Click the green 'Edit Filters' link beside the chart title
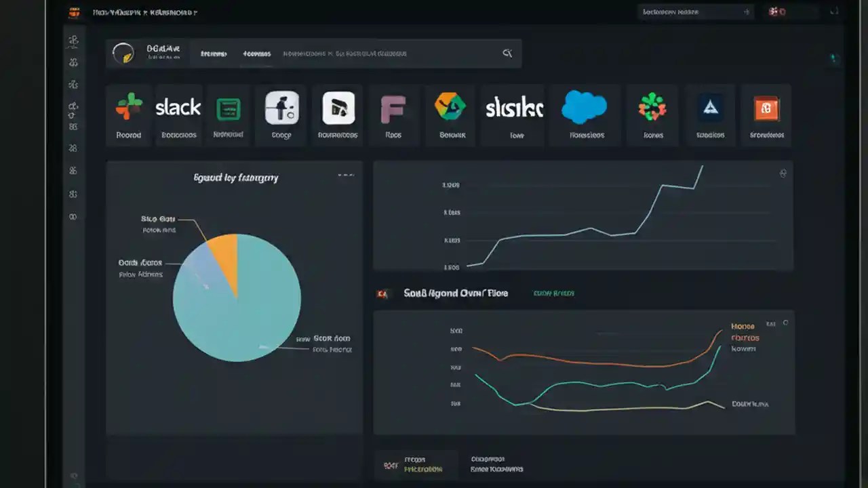 point(553,293)
